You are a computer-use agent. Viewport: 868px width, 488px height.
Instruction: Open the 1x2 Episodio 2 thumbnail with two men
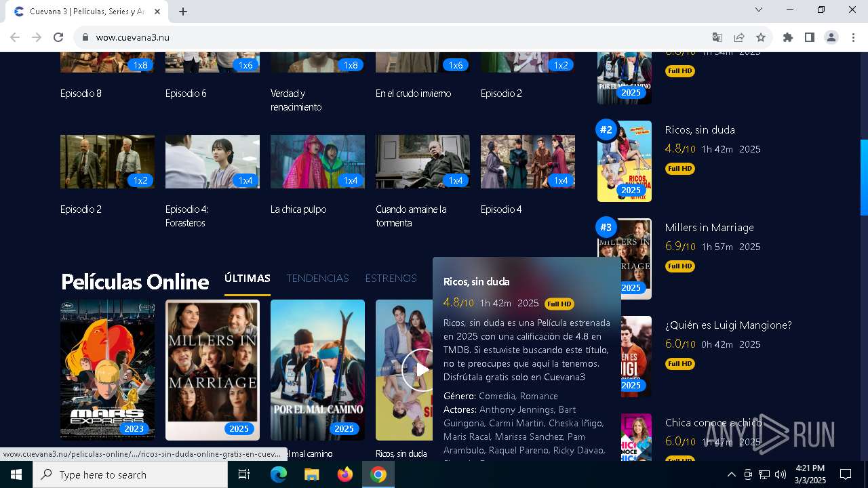(107, 161)
